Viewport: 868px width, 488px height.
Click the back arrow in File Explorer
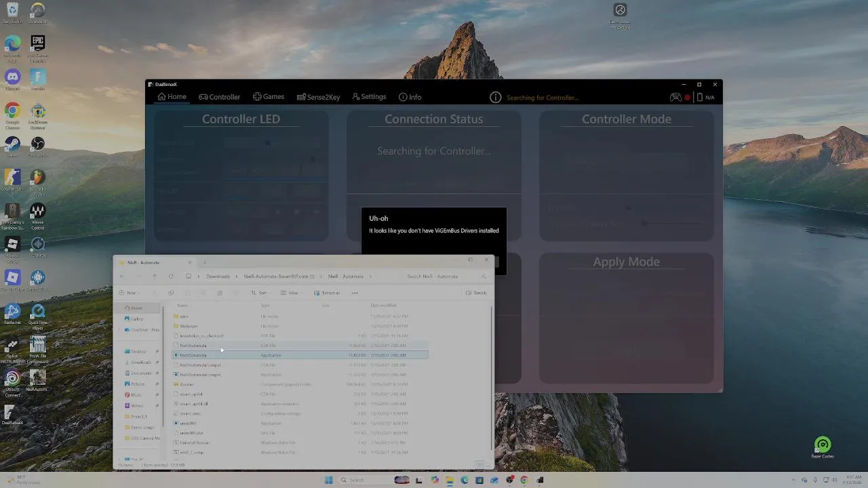pyautogui.click(x=122, y=277)
